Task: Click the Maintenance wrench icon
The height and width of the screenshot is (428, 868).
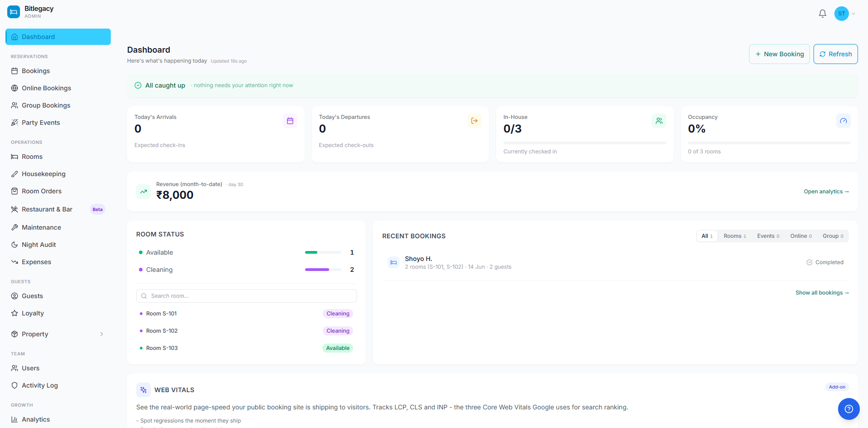Action: [15, 227]
